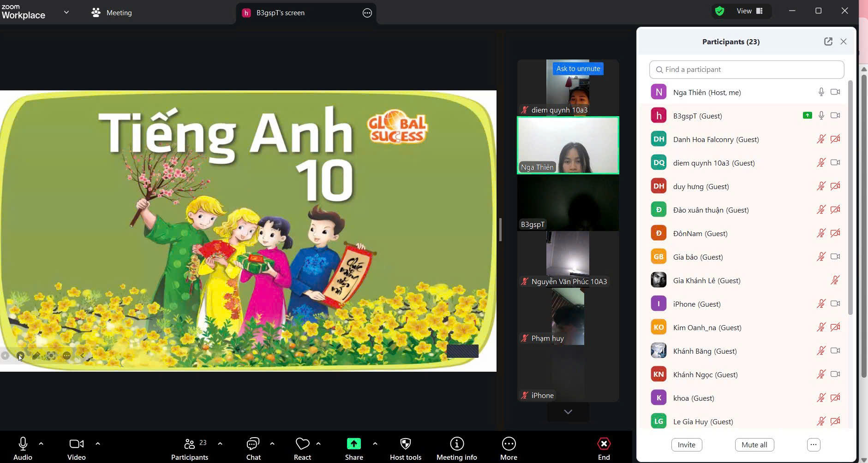Select the B3gspT's screen tab
The width and height of the screenshot is (868, 463).
click(x=280, y=13)
